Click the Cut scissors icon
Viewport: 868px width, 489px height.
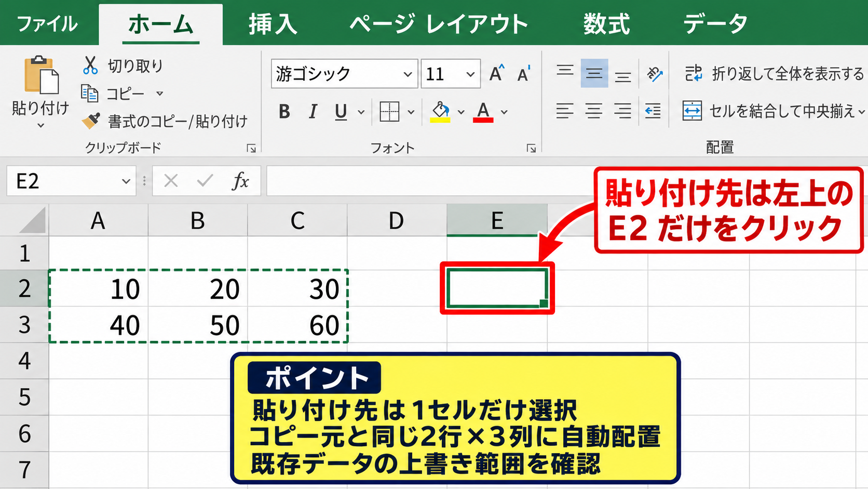point(90,66)
